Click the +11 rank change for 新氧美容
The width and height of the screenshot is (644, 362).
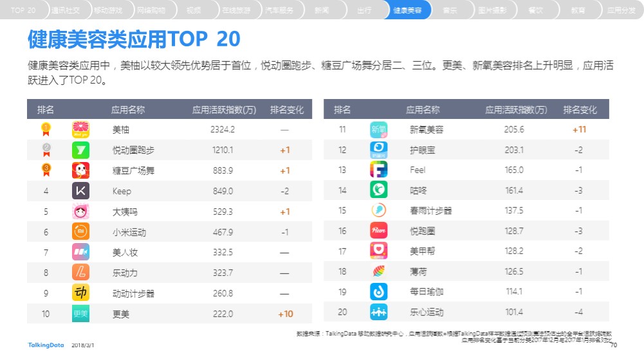pyautogui.click(x=579, y=130)
